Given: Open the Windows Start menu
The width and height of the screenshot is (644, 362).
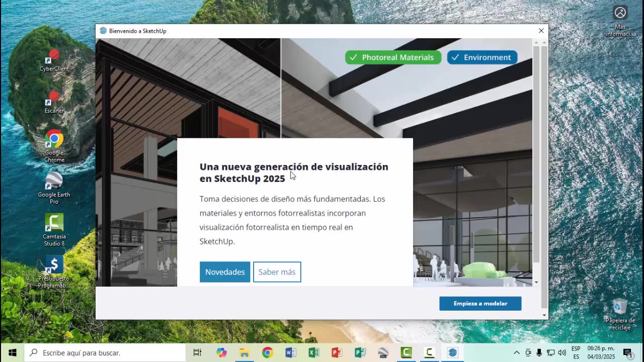Looking at the screenshot, I should point(12,353).
